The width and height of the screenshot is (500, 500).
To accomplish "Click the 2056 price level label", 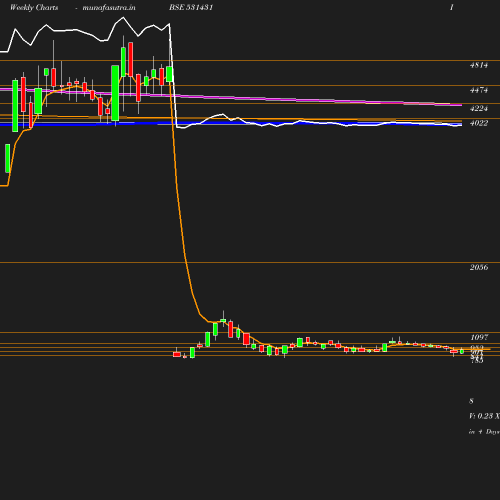I will [x=479, y=267].
